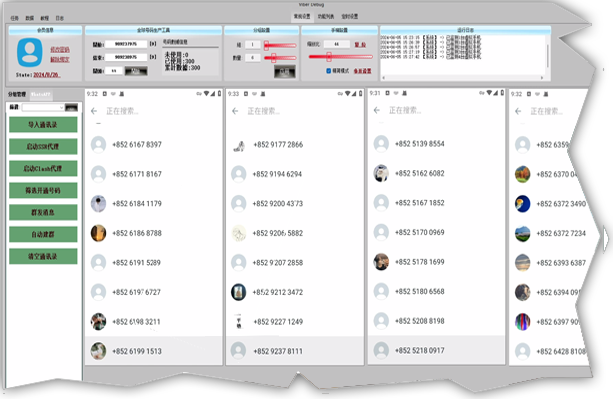Select avatar of contact +852 5162 6082

click(381, 174)
